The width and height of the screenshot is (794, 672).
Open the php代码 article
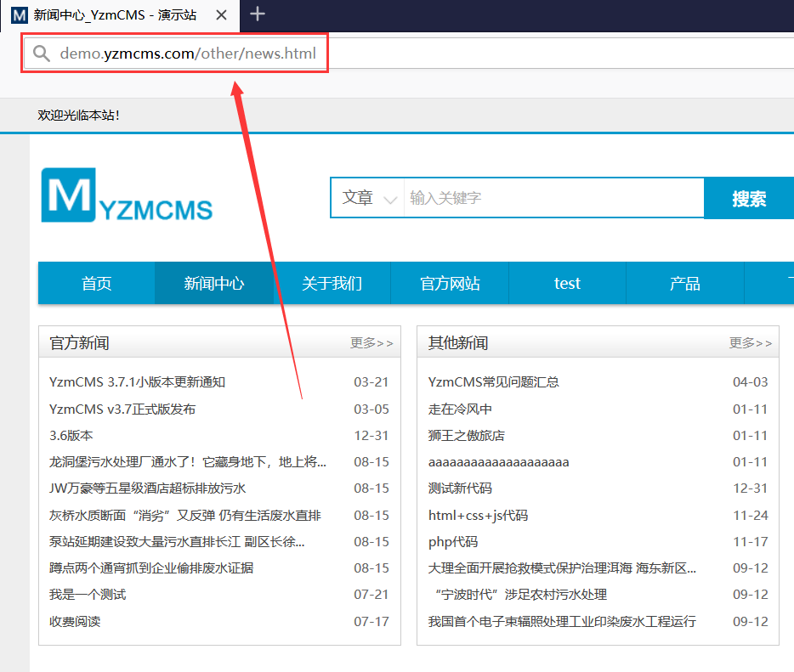click(x=453, y=542)
